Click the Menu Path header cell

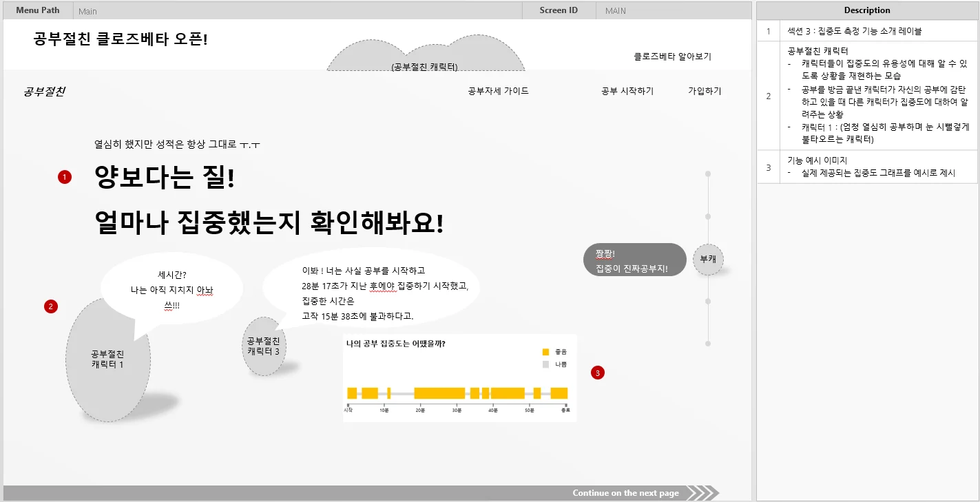pyautogui.click(x=38, y=10)
